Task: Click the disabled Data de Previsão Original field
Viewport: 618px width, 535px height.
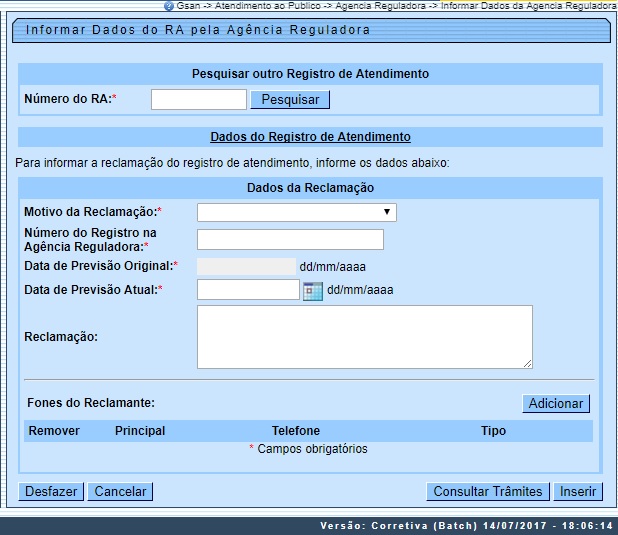Action: point(246,266)
